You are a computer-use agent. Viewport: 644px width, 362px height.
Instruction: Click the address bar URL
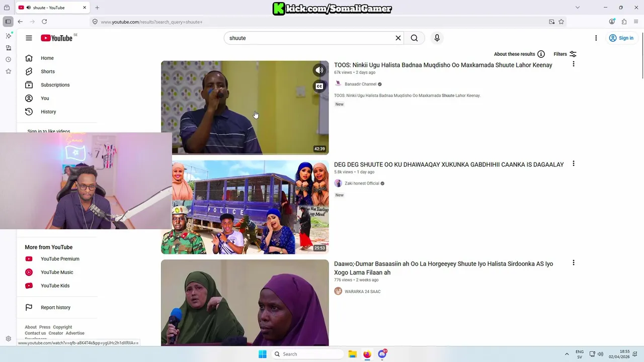[x=151, y=22]
